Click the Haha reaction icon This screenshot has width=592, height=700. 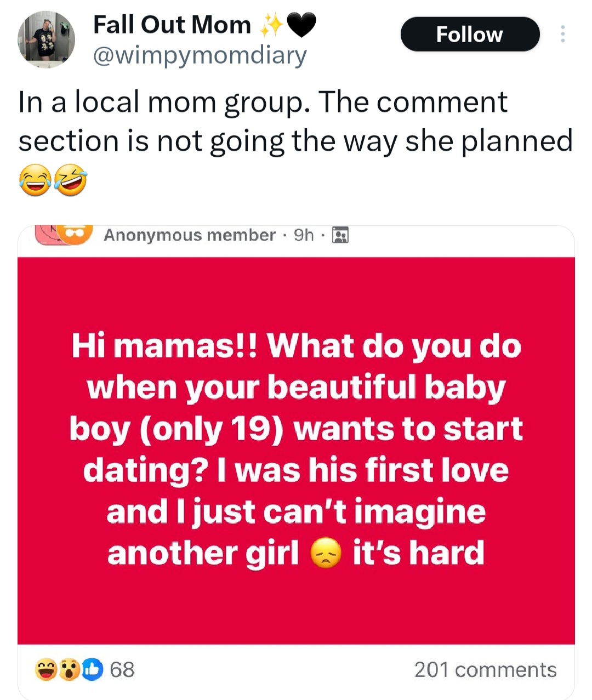click(x=45, y=669)
